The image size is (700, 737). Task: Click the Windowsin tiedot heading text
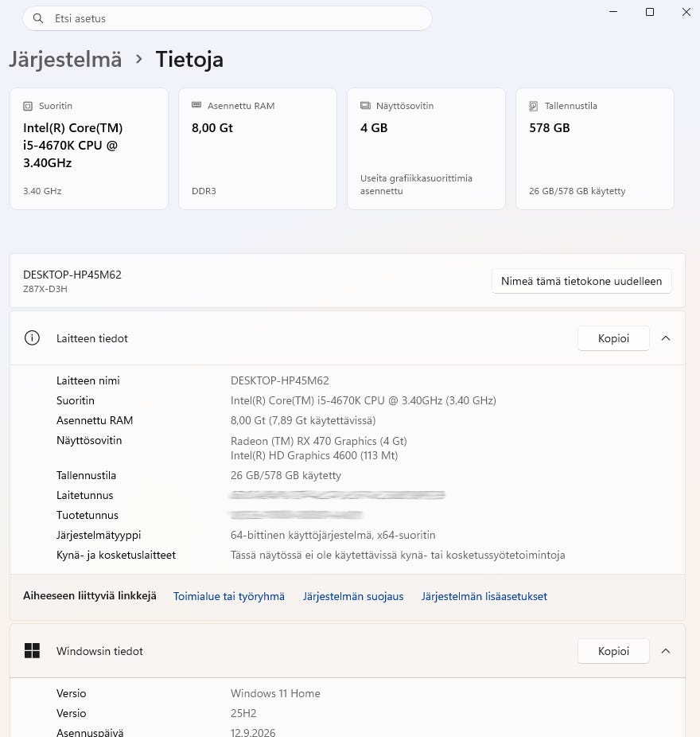(99, 652)
